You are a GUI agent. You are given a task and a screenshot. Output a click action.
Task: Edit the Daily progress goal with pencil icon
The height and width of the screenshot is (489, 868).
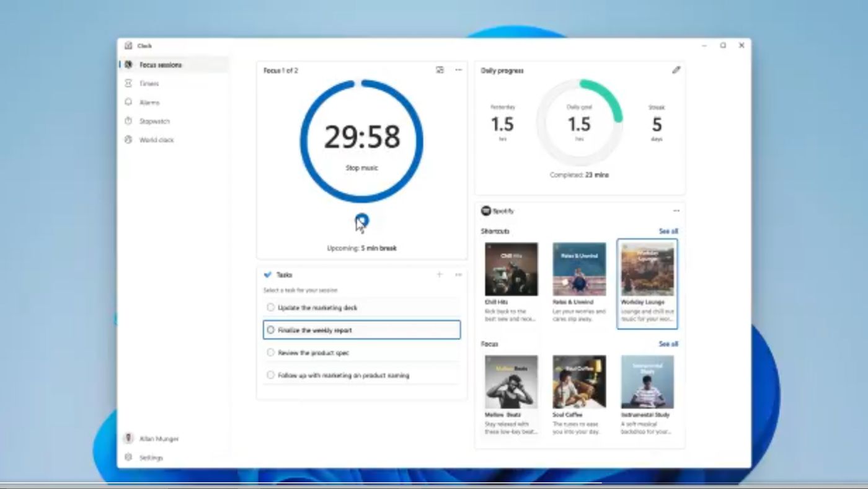pos(676,70)
